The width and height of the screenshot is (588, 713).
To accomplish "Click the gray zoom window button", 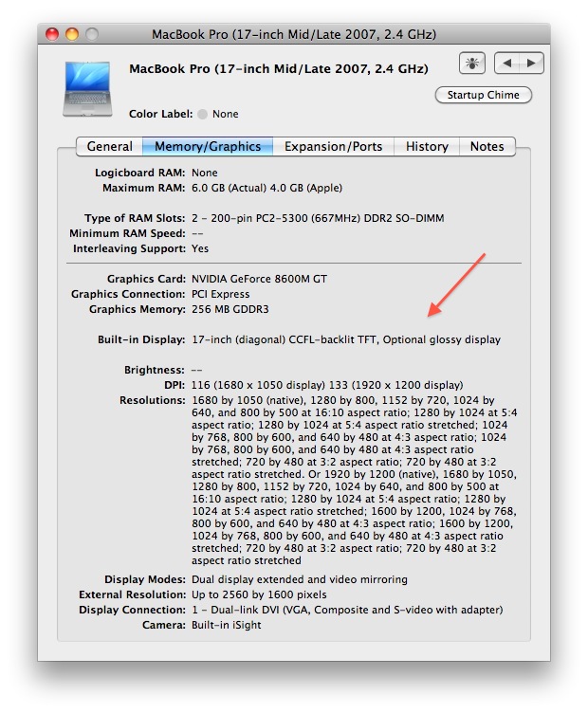I will coord(92,34).
